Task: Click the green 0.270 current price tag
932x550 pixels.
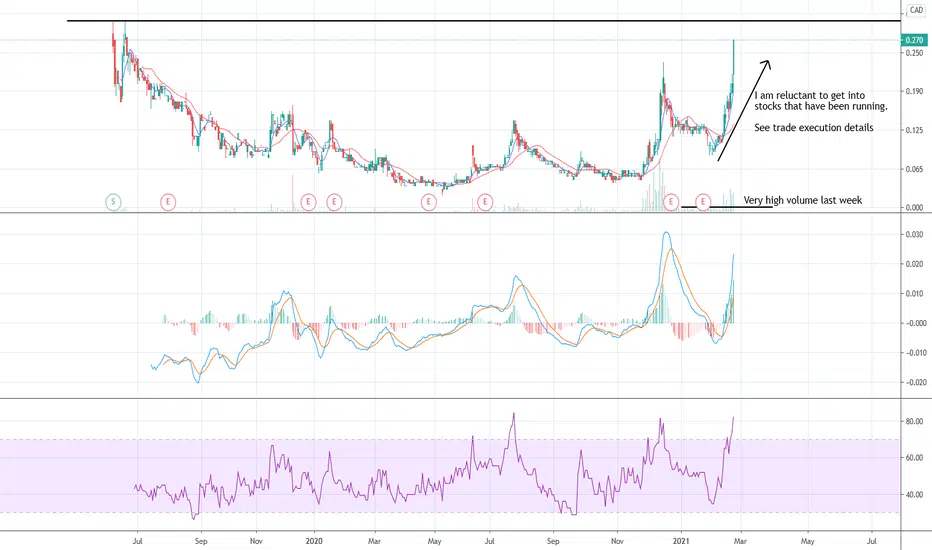Action: click(x=914, y=40)
